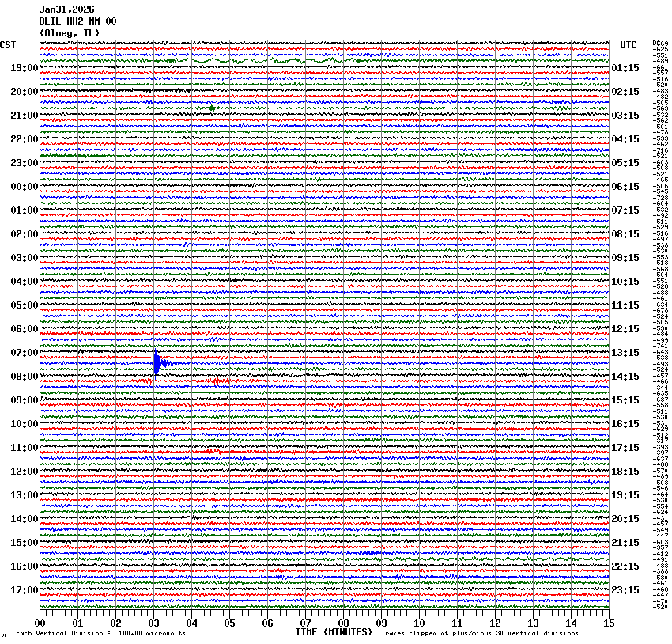
Task: Select minute 15 on the time axis
Action: tap(608, 623)
